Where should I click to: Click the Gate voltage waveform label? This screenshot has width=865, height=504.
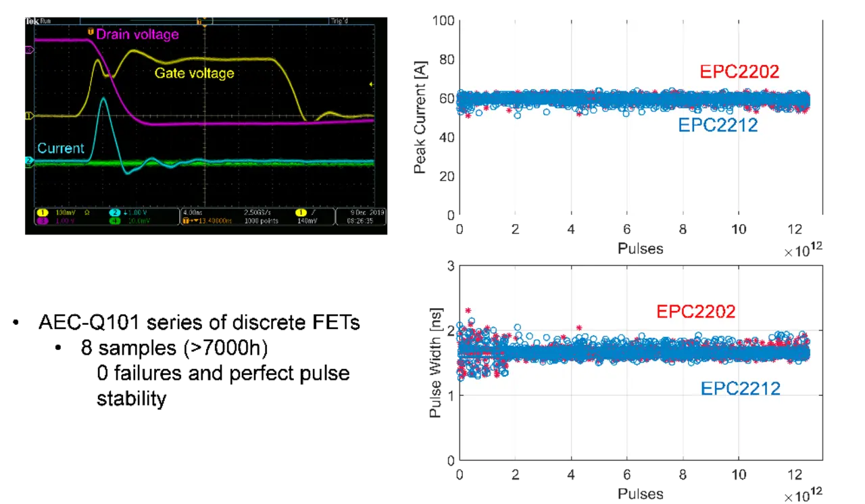pos(195,72)
